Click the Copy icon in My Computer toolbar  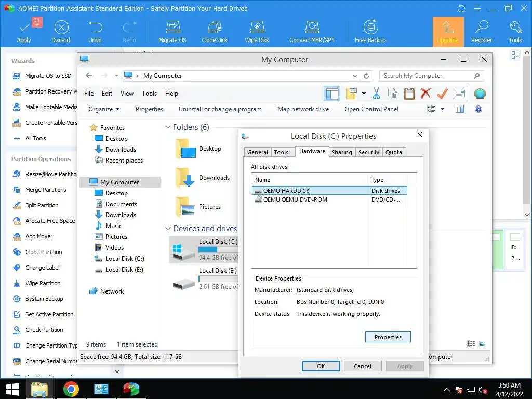point(393,94)
